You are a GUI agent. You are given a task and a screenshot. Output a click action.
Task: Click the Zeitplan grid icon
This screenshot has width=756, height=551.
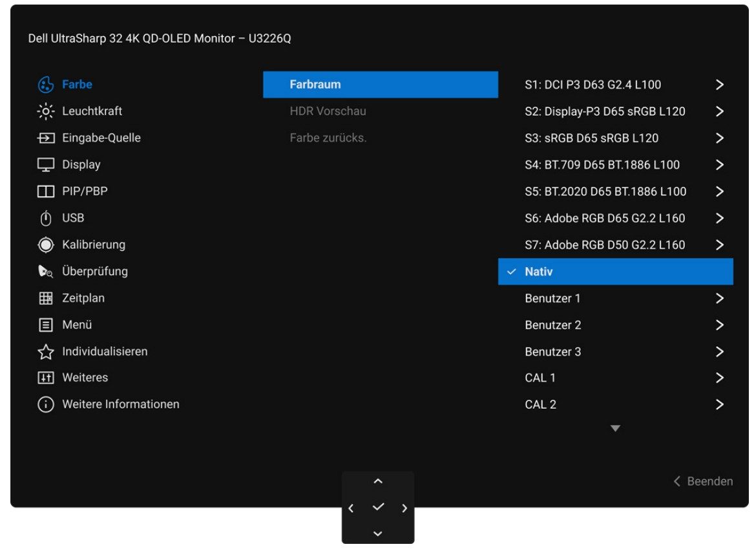coord(46,298)
